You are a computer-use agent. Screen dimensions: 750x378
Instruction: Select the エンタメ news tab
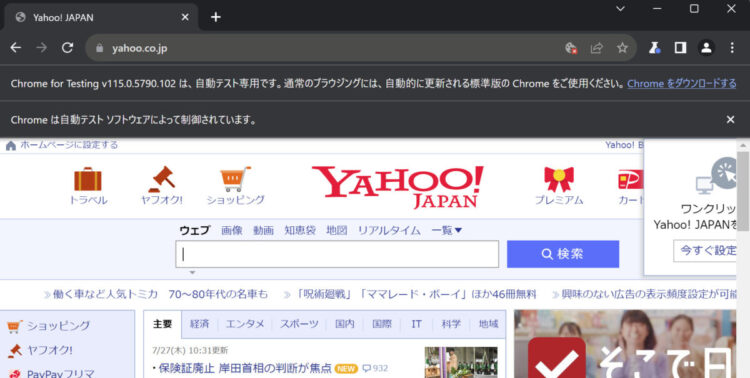coord(245,324)
